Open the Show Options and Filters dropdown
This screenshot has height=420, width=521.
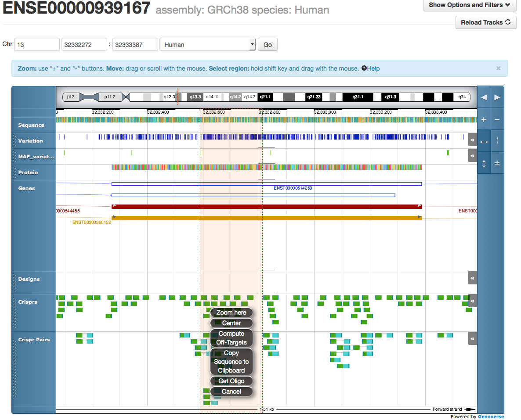click(469, 5)
